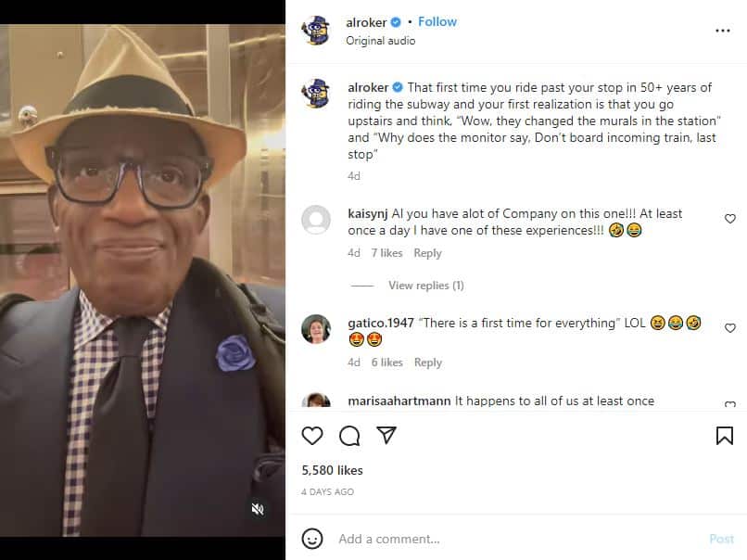
Task: View the 5,580 likes list
Action: point(331,470)
